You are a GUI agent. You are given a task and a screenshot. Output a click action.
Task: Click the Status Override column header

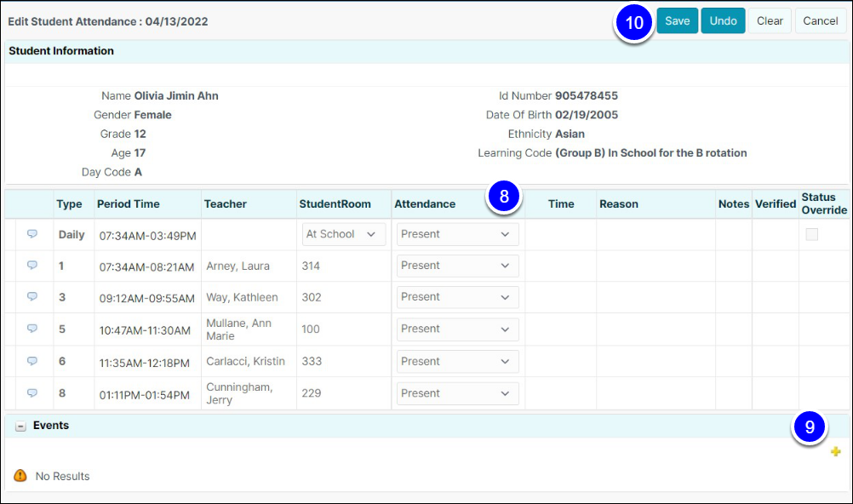pyautogui.click(x=824, y=203)
